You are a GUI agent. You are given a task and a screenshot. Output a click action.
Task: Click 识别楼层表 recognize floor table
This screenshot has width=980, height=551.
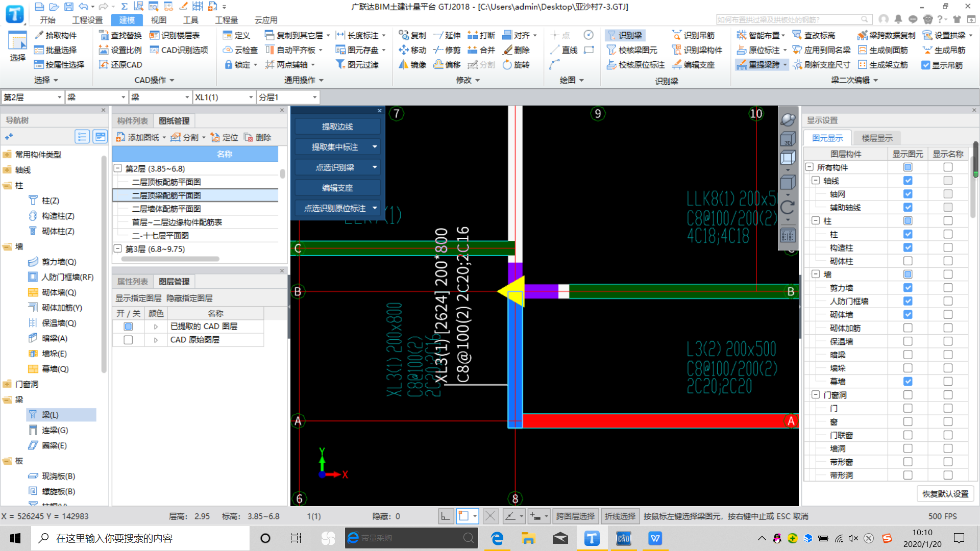coord(175,35)
